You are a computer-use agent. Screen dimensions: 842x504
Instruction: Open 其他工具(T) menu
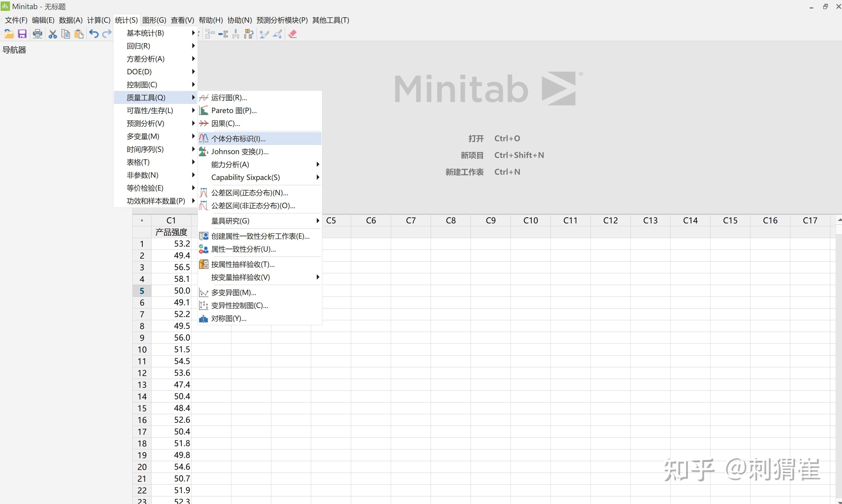[x=331, y=20]
